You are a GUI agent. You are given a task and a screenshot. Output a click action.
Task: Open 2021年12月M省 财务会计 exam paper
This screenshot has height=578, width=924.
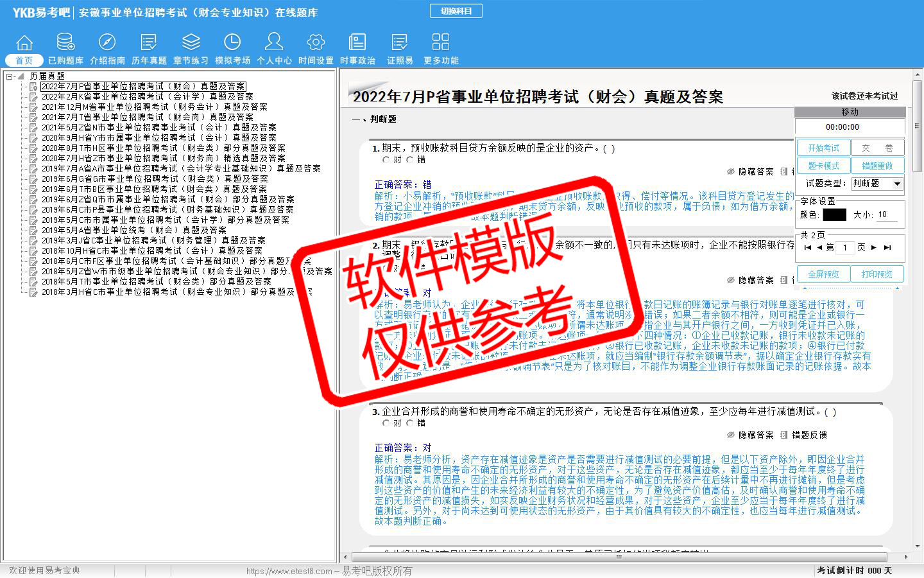coord(154,107)
